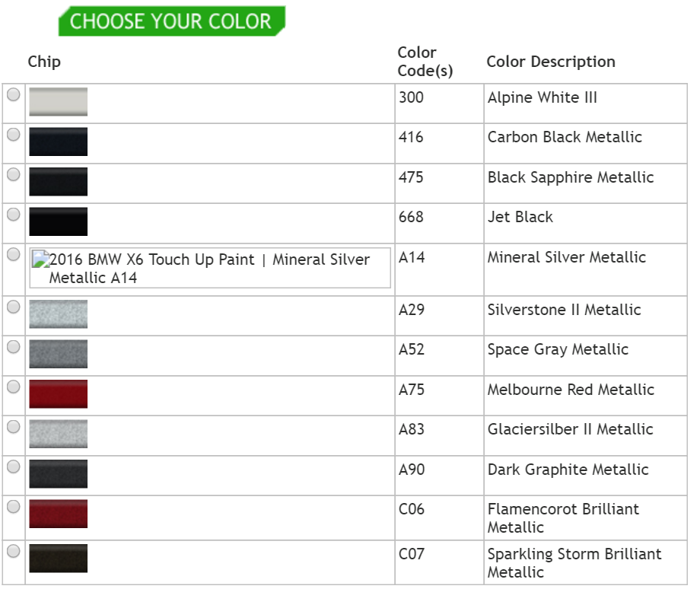Image resolution: width=700 pixels, height=589 pixels.
Task: Click the Silverstone II Metallic color chip
Action: coord(58,314)
